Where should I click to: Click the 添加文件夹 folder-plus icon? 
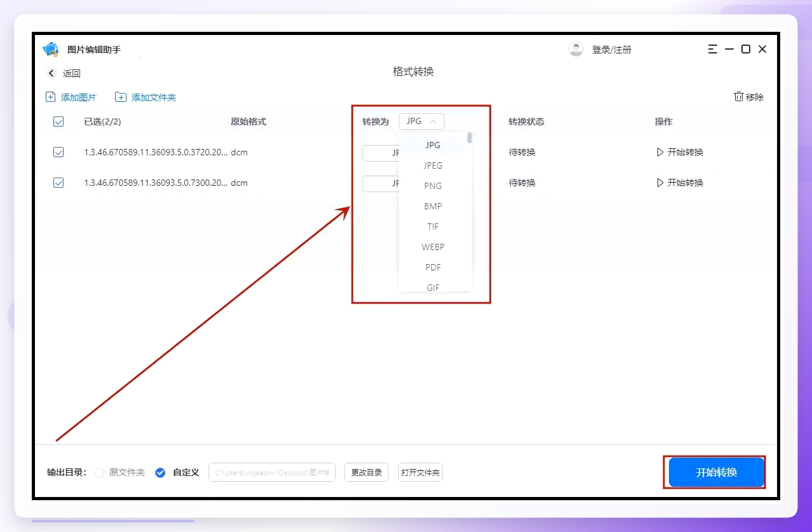121,97
